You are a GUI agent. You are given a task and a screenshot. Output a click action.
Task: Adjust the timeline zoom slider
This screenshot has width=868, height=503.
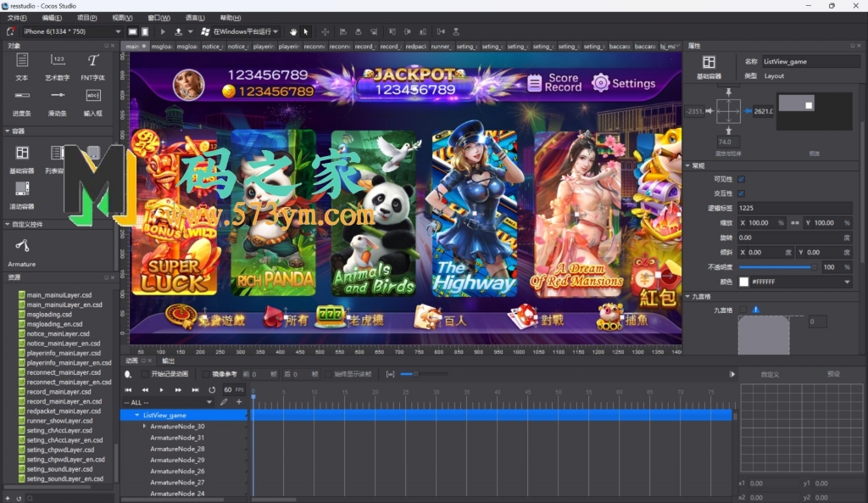coord(424,374)
